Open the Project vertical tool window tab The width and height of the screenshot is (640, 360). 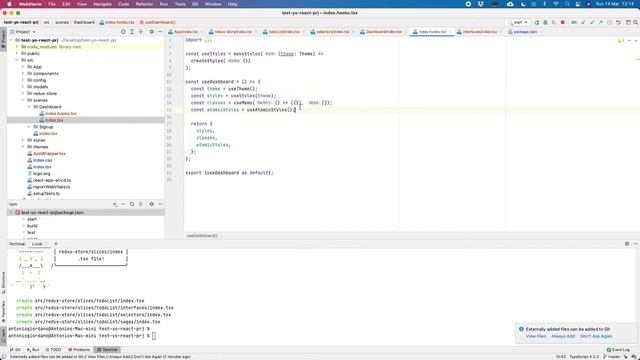click(3, 39)
